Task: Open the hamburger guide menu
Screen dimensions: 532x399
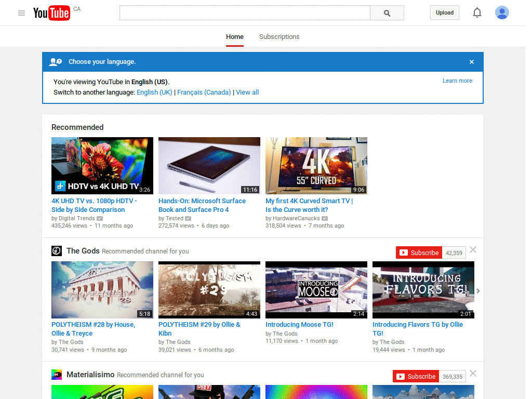Action: [x=21, y=13]
